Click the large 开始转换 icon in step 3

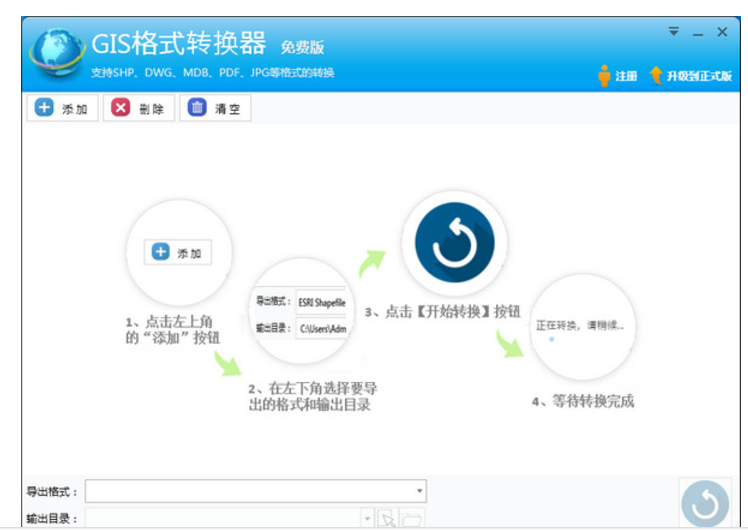454,244
